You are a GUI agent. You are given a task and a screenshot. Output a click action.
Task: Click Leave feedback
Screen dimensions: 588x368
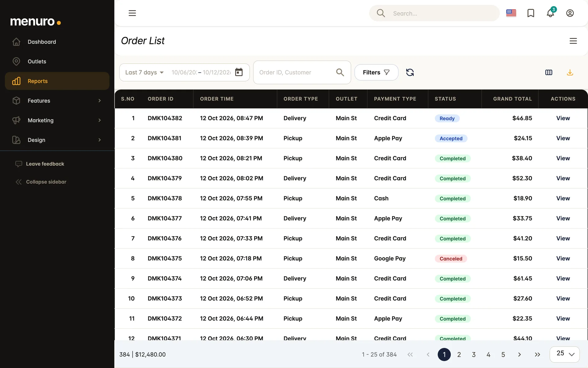click(x=40, y=164)
